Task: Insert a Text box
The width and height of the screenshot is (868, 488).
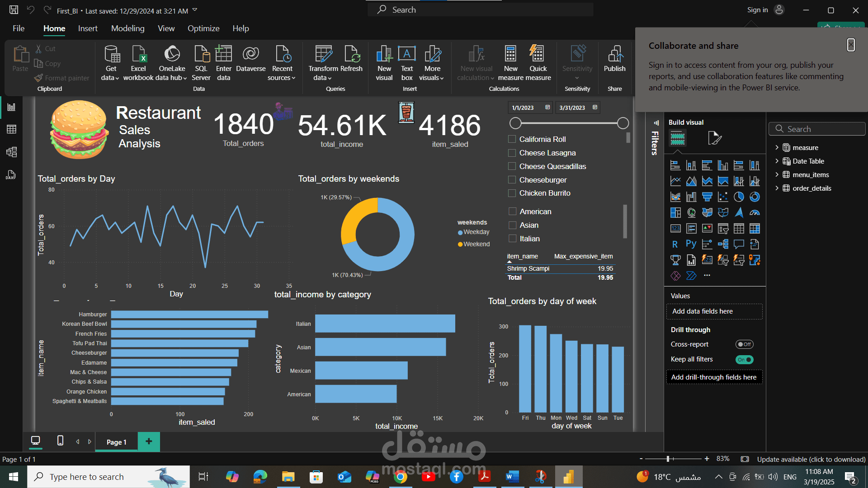Action: click(407, 63)
